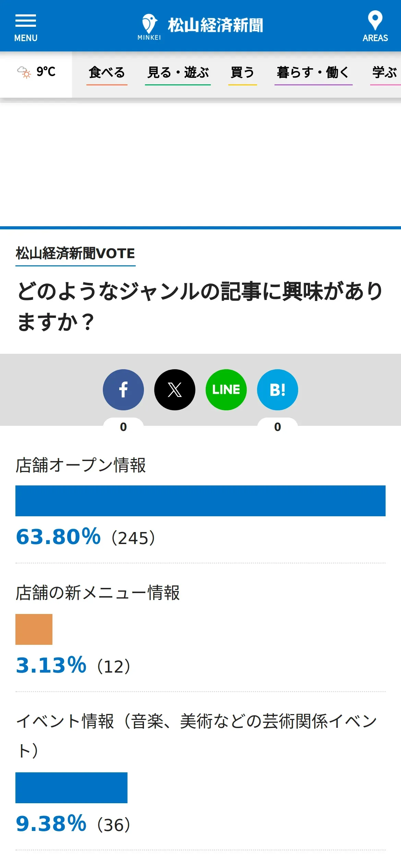
Task: Click the Hatena bookmark count 0
Action: (x=278, y=427)
